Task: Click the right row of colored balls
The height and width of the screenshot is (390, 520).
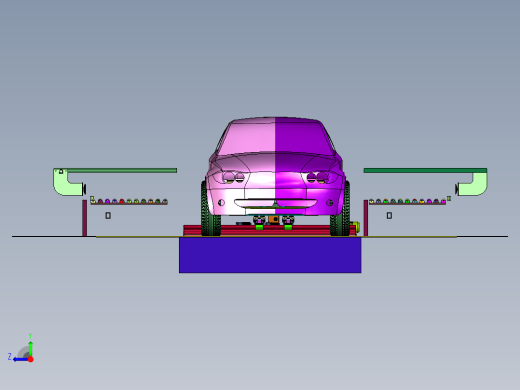Action: coord(407,201)
